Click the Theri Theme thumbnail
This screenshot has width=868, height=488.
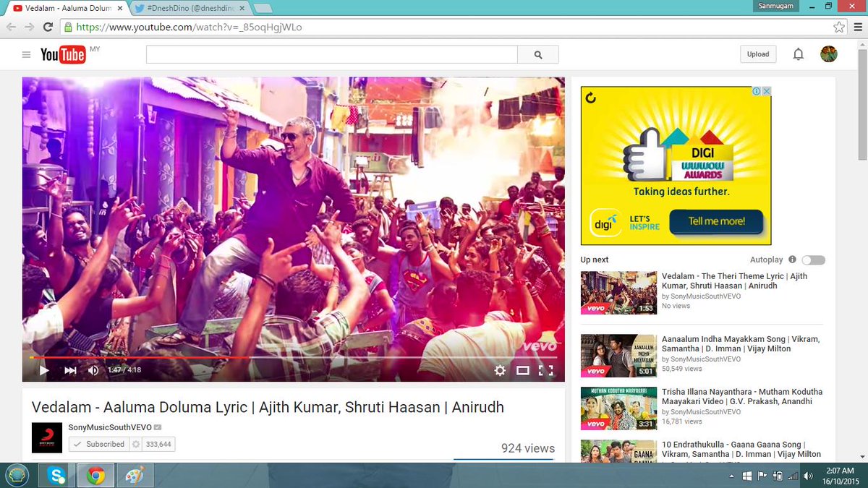[618, 293]
